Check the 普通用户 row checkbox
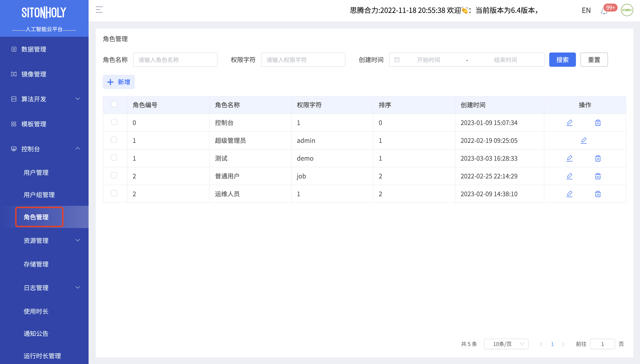 coord(114,175)
